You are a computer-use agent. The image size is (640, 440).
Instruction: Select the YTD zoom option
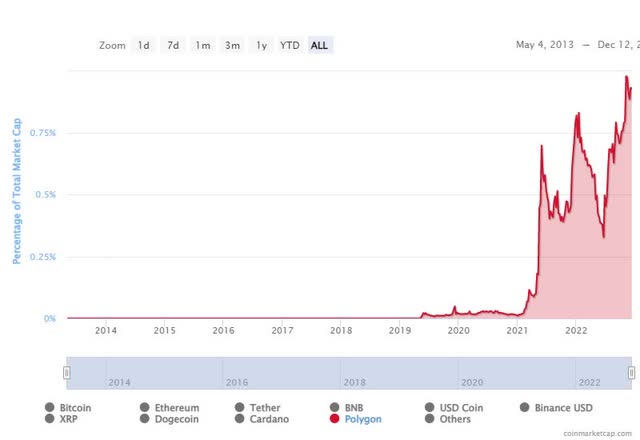click(x=290, y=45)
